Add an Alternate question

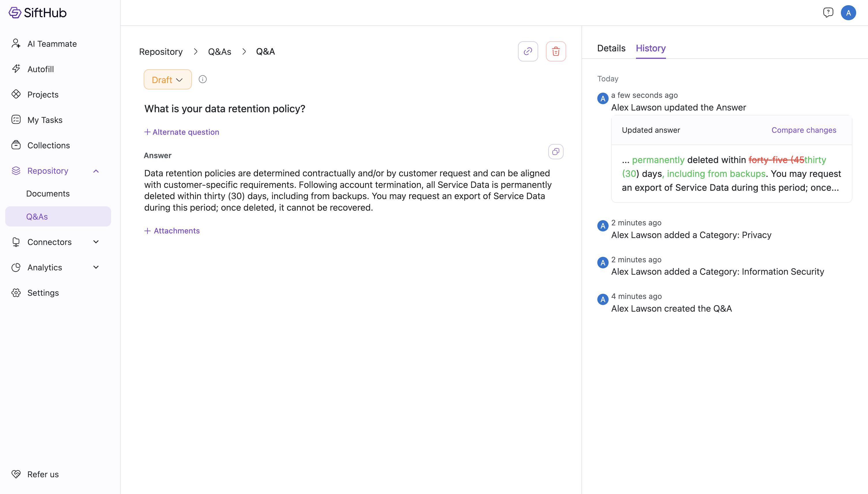(182, 132)
